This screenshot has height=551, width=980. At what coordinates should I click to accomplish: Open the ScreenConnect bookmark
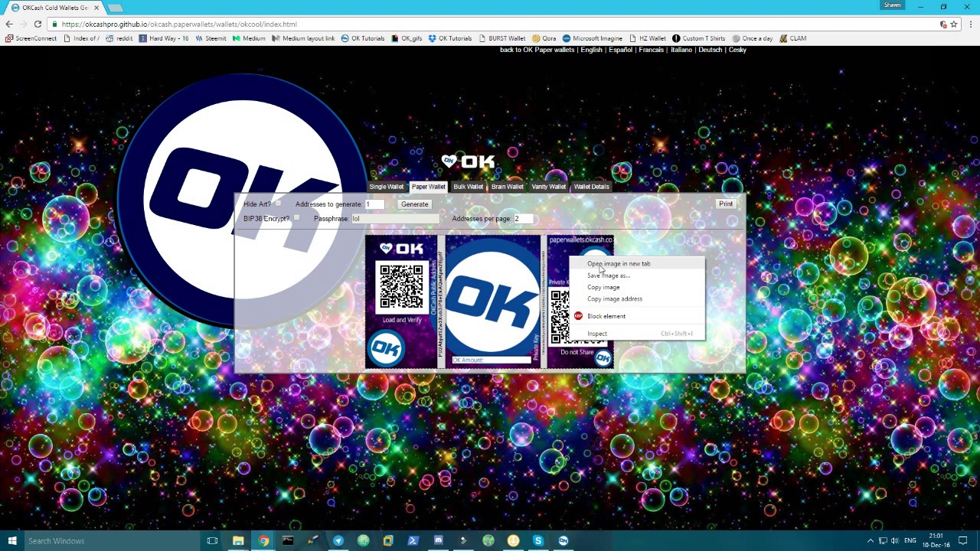pyautogui.click(x=31, y=38)
